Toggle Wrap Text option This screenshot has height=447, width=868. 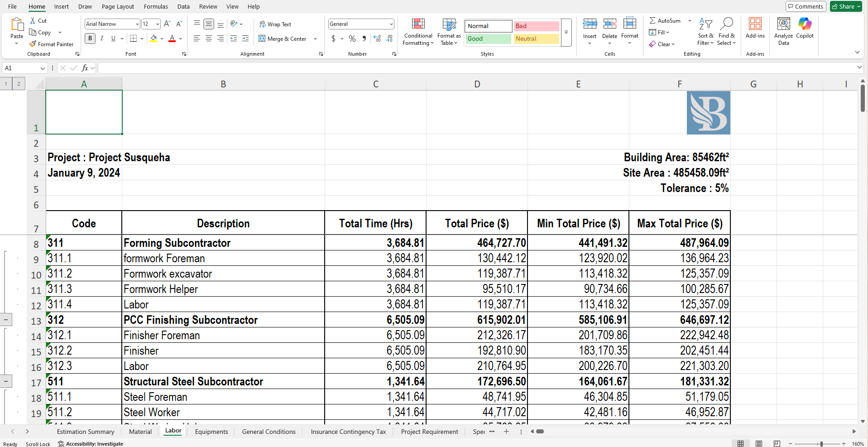[x=275, y=24]
